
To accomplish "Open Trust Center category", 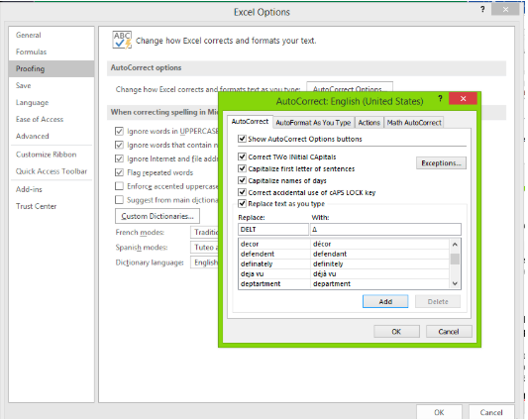I will (52, 206).
